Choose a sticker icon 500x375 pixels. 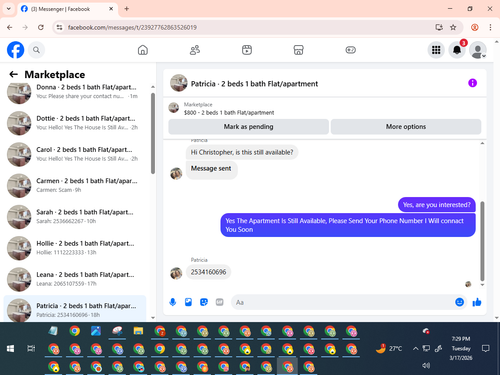(204, 302)
